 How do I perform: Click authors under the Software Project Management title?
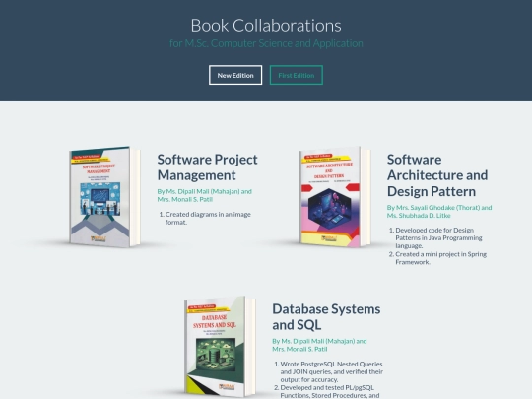205,195
